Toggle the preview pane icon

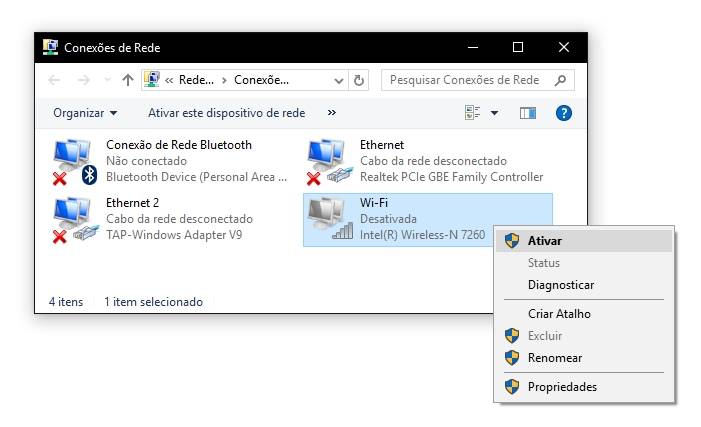528,113
